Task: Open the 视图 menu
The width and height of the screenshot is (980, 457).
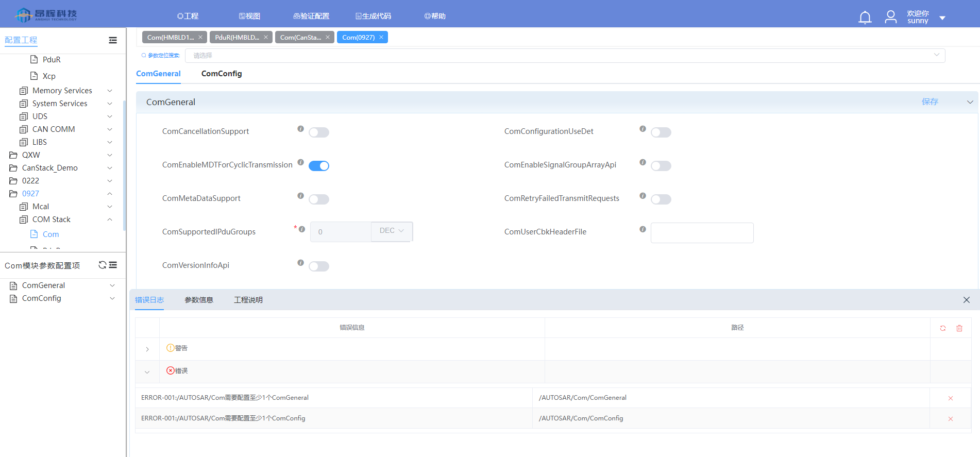Action: tap(249, 16)
